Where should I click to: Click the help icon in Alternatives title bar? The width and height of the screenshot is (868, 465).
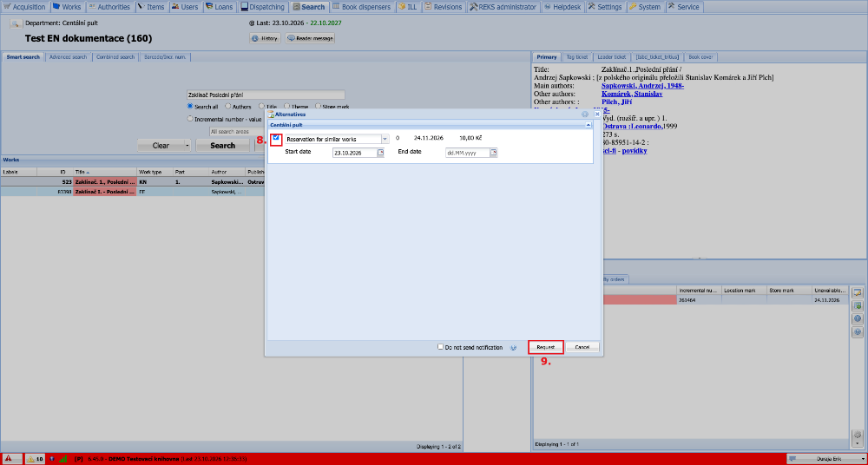(x=585, y=114)
